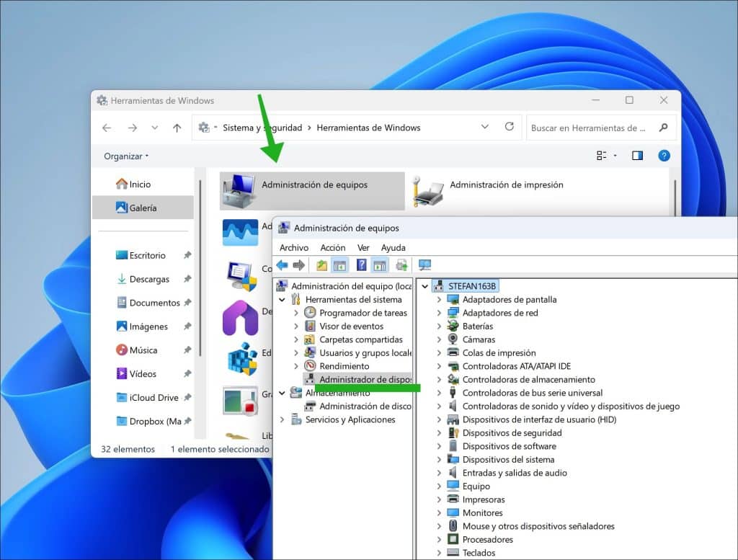Viewport: 738px width, 560px height.
Task: Click the Cámaras webcam icon
Action: click(453, 339)
